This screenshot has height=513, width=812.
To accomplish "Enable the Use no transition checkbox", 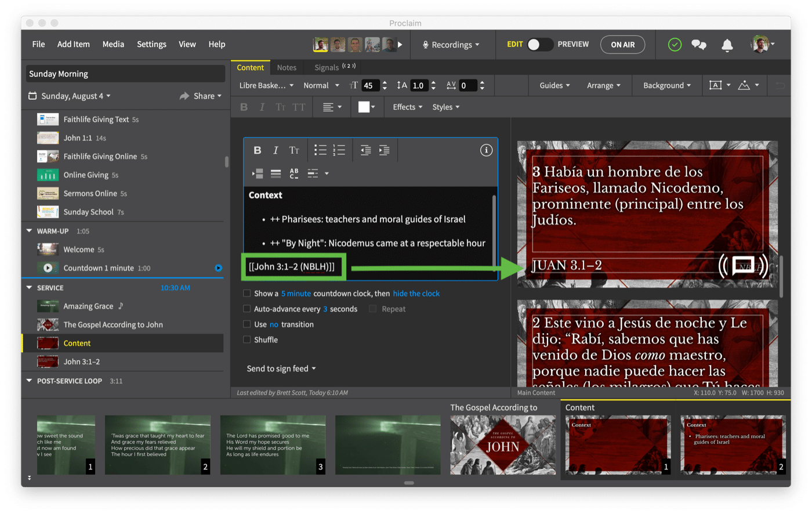I will pyautogui.click(x=247, y=324).
